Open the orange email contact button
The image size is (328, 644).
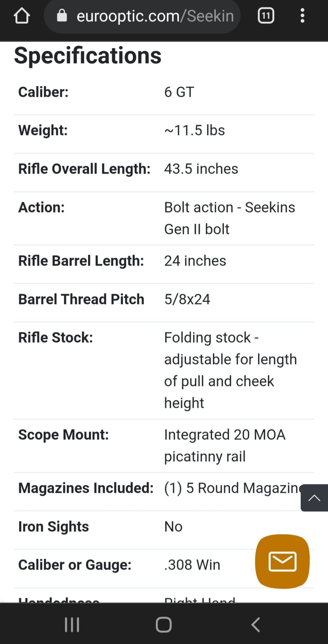pyautogui.click(x=282, y=561)
